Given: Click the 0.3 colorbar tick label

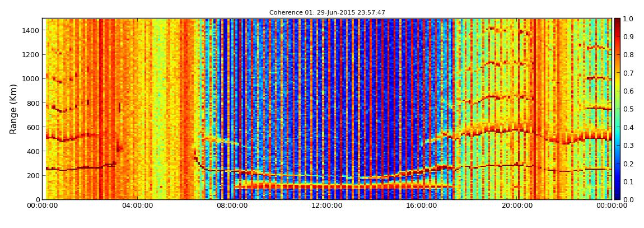Looking at the screenshot, I should [628, 146].
